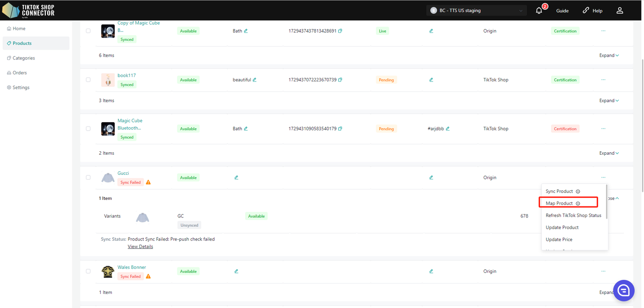Image resolution: width=644 pixels, height=308 pixels.
Task: Select the Copy of Magic Cube checkbox
Action: pyautogui.click(x=88, y=31)
